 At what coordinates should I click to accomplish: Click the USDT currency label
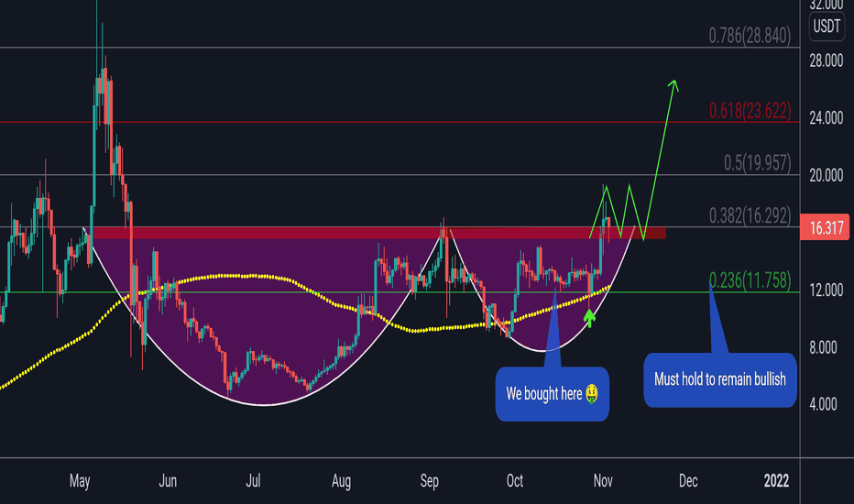827,26
